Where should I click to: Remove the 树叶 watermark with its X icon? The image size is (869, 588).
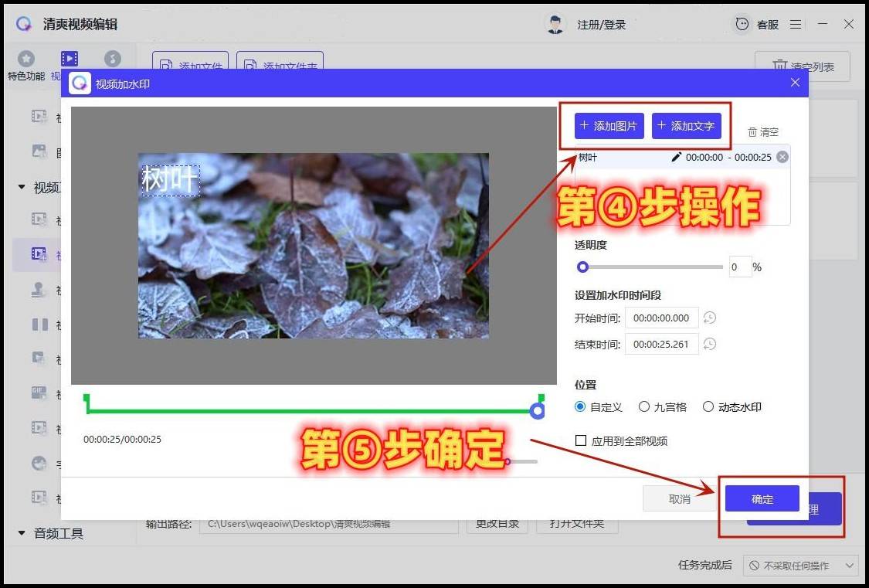[782, 157]
